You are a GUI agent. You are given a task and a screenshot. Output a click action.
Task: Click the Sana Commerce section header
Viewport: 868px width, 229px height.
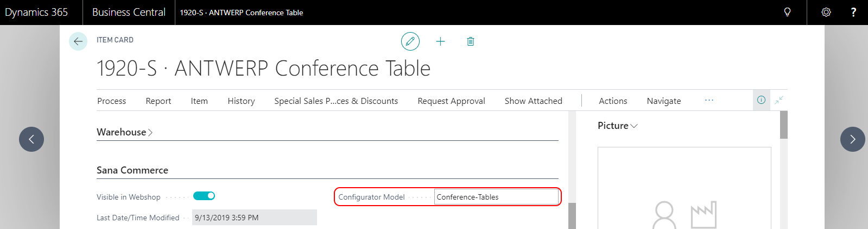point(132,170)
